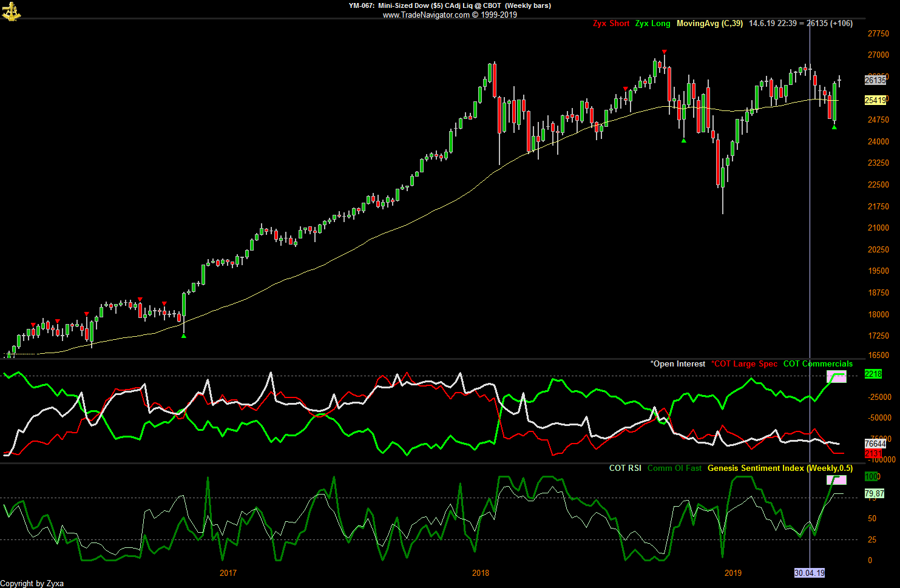
Task: Select the red sell-signal triangle above the 2018 peak
Action: pos(665,51)
